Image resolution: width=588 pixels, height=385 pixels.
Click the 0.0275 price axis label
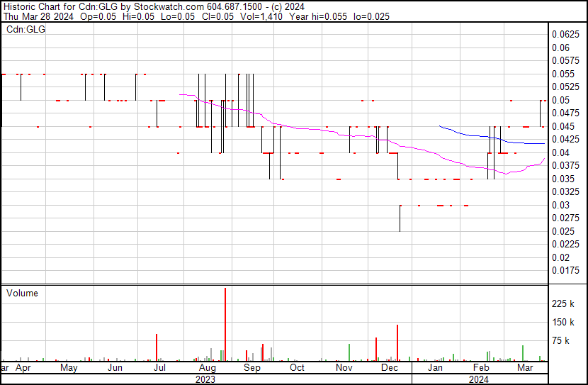coord(565,218)
